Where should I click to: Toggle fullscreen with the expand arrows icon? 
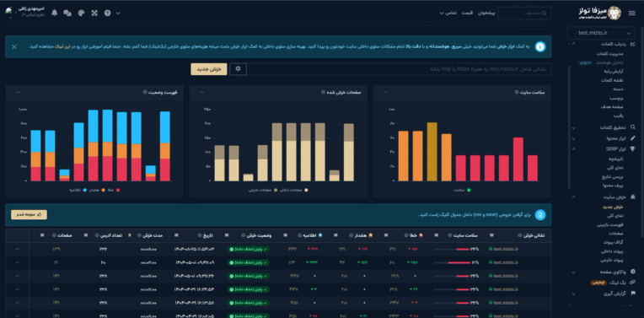pos(94,13)
